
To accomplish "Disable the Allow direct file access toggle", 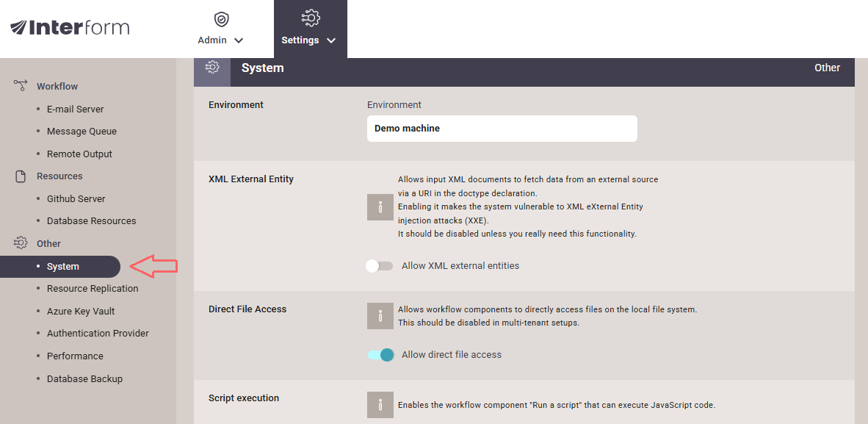I will pyautogui.click(x=380, y=355).
